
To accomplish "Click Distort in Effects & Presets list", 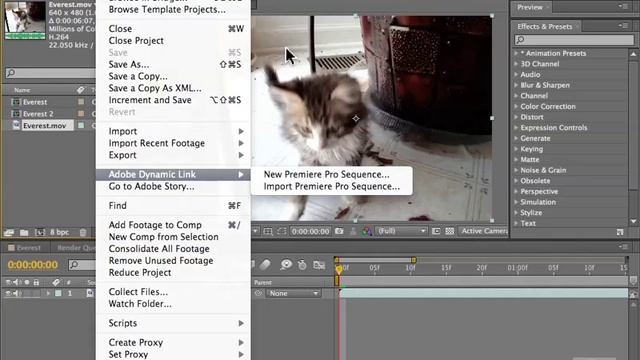I will click(532, 117).
